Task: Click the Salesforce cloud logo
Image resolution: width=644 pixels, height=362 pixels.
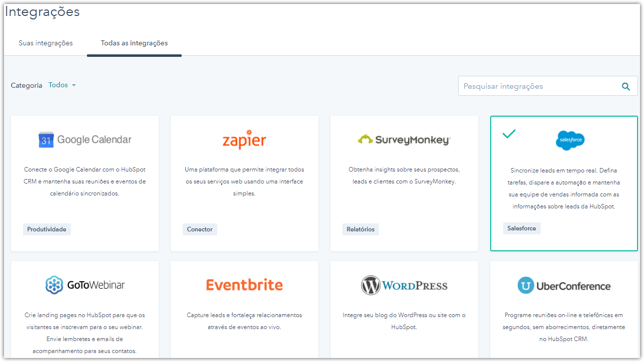Action: point(570,140)
